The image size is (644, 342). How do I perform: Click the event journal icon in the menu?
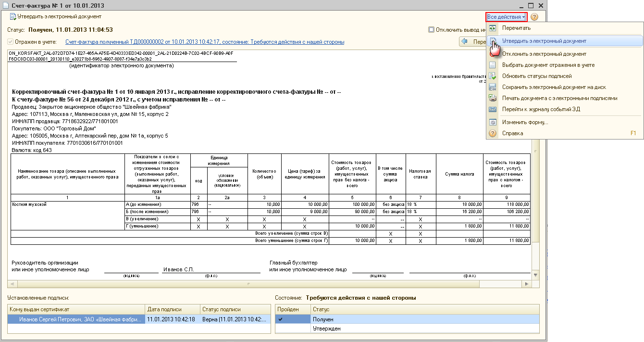[493, 109]
